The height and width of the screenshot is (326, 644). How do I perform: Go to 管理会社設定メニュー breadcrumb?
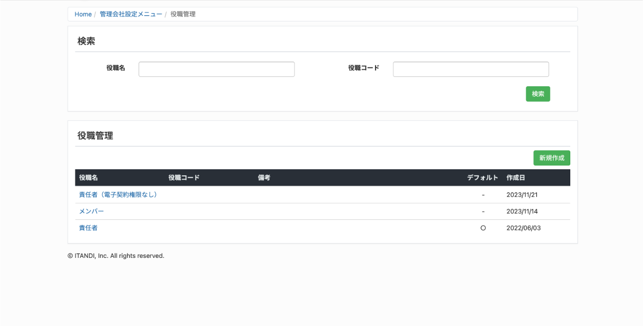tap(131, 14)
